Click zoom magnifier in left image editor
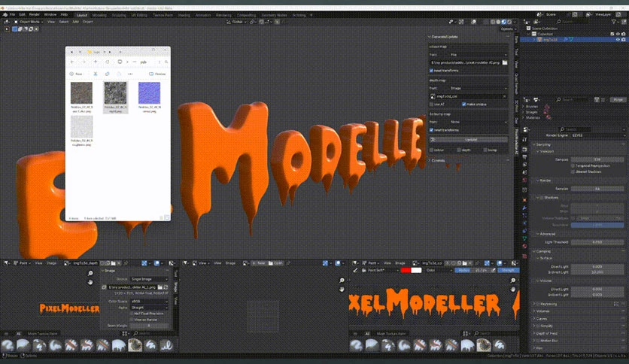629x364 pixels. click(90, 274)
